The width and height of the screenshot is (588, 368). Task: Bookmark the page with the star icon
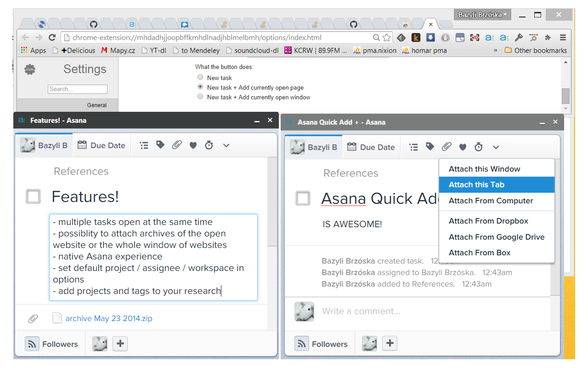387,38
